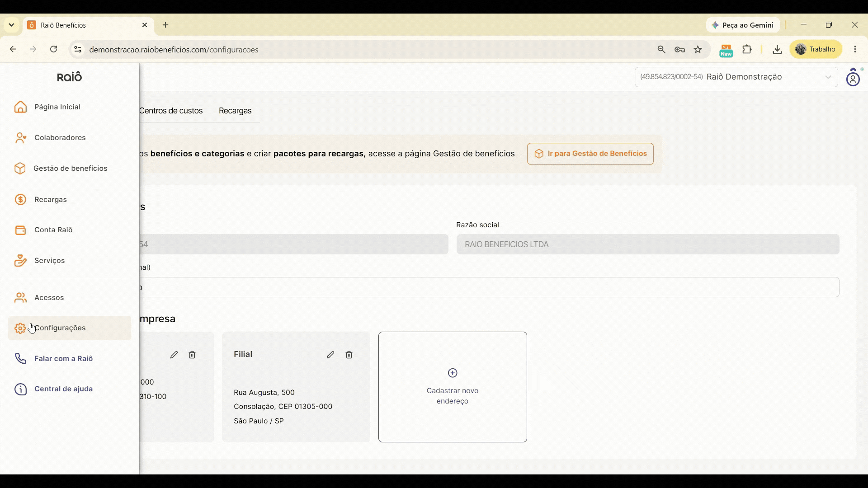Delete the Filial address with trash icon
The width and height of the screenshot is (868, 488).
pyautogui.click(x=349, y=355)
